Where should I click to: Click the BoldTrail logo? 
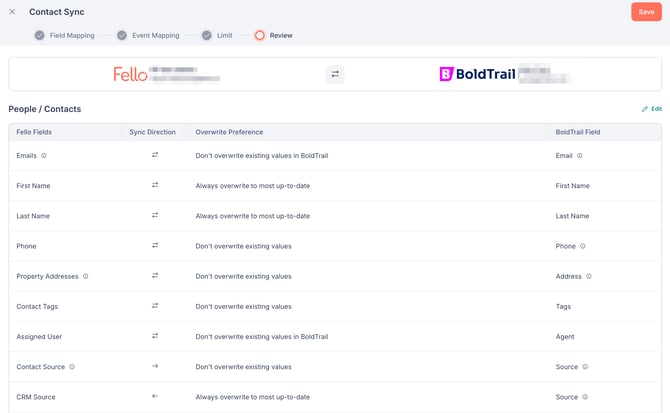click(x=478, y=74)
